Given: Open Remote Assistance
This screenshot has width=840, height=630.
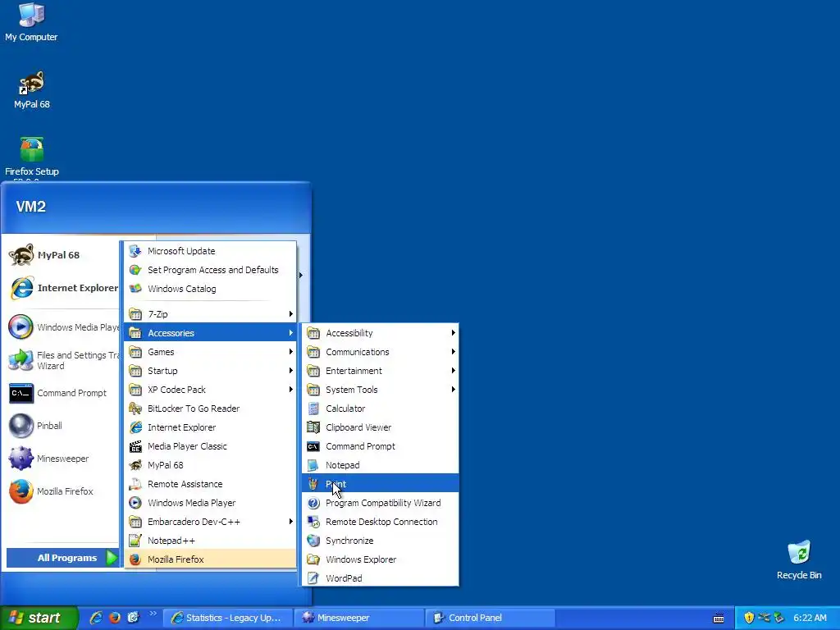Looking at the screenshot, I should click(x=211, y=484).
